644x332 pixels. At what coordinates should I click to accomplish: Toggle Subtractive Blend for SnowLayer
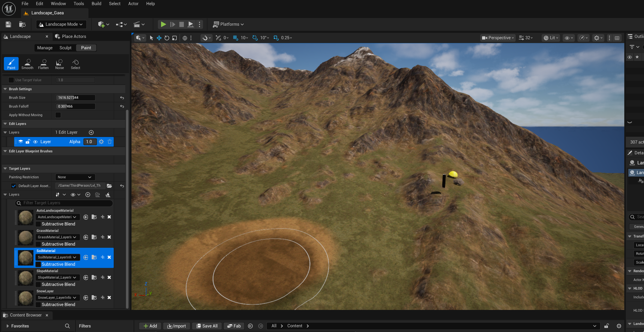tap(38, 305)
